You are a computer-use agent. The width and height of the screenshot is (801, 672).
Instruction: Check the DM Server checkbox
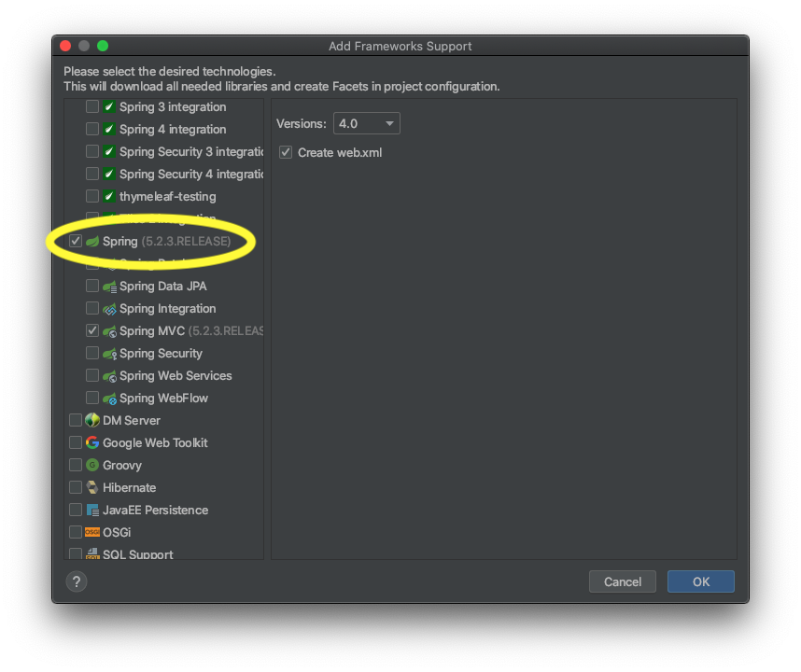76,420
